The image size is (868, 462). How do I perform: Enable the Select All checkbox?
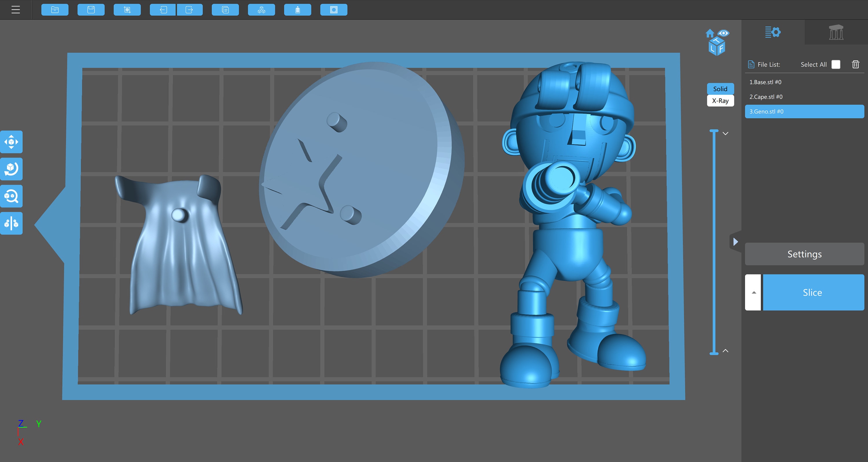tap(836, 64)
